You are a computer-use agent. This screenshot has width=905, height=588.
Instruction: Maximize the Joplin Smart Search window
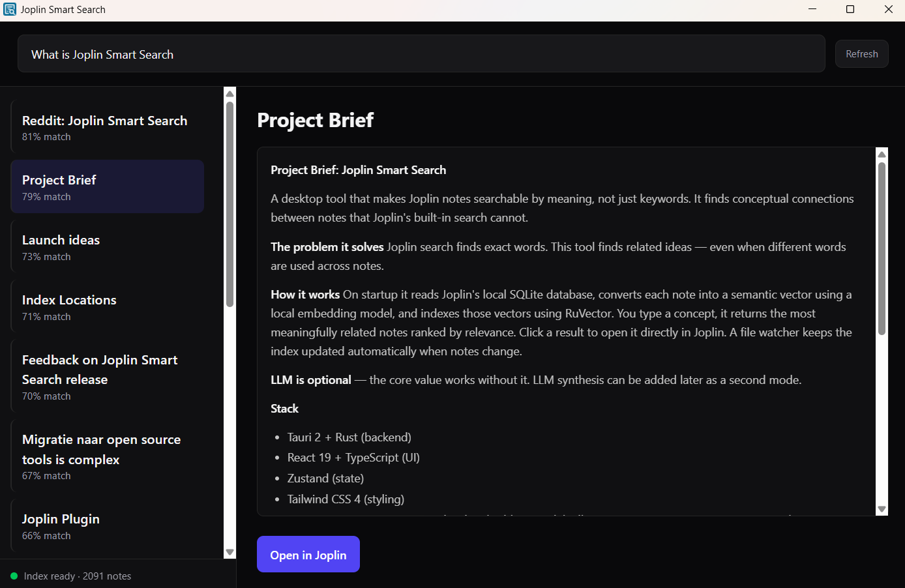pyautogui.click(x=850, y=10)
